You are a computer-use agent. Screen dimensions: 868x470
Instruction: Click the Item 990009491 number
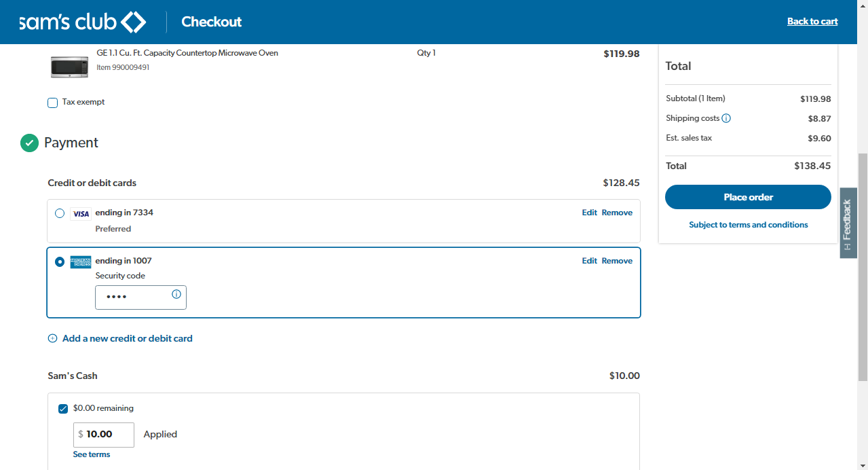123,67
